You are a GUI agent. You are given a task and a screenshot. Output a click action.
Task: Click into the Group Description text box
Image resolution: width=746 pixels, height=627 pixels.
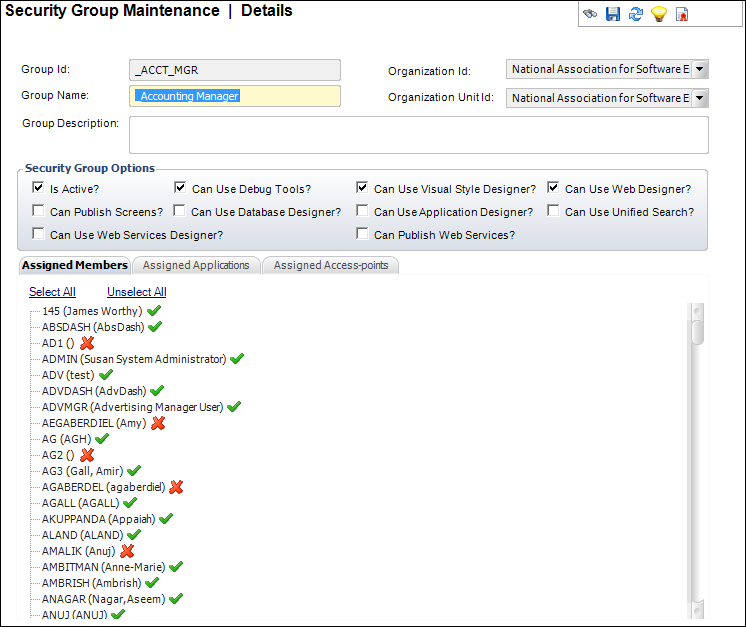tap(418, 135)
